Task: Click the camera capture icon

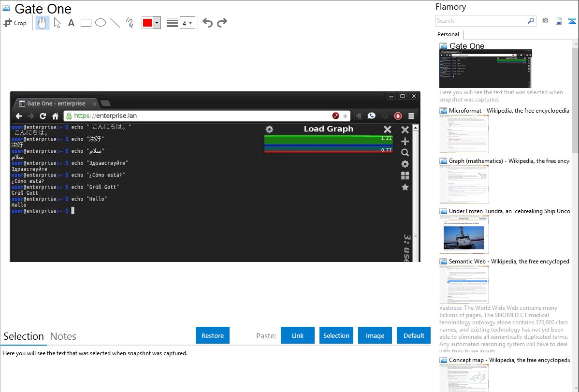Action: coord(545,21)
